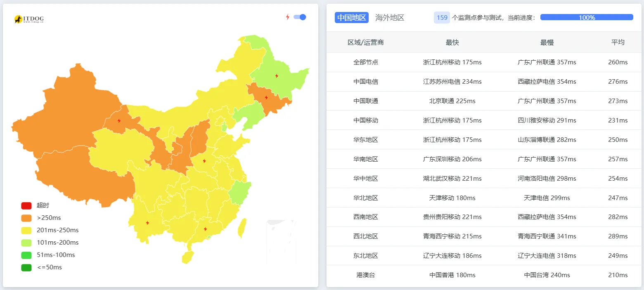Image resolution: width=644 pixels, height=290 pixels.
Task: Click the 区域/运营商 column header
Action: point(366,42)
